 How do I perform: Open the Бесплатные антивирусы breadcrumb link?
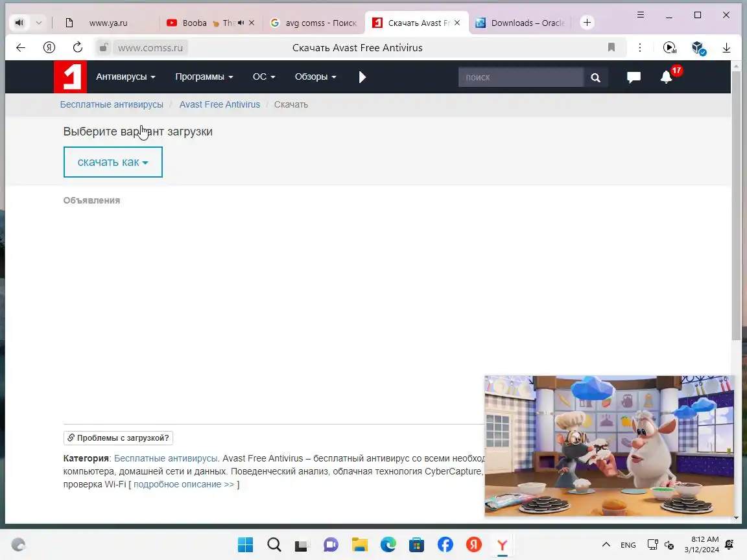(x=112, y=104)
